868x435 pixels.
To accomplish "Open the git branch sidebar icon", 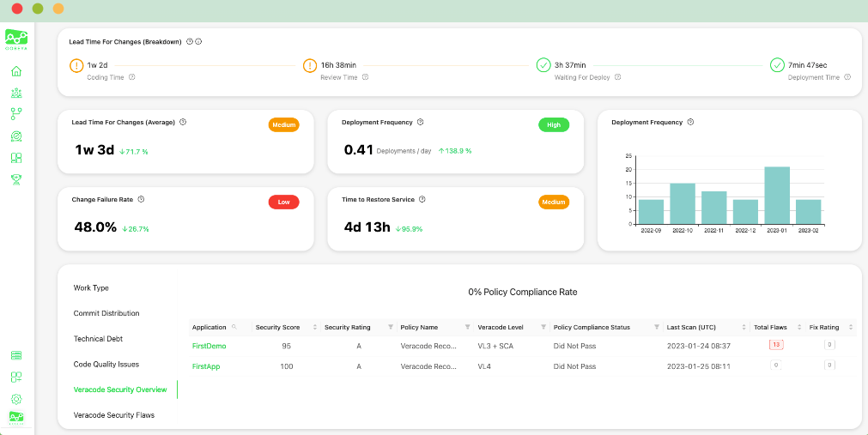I will point(16,114).
